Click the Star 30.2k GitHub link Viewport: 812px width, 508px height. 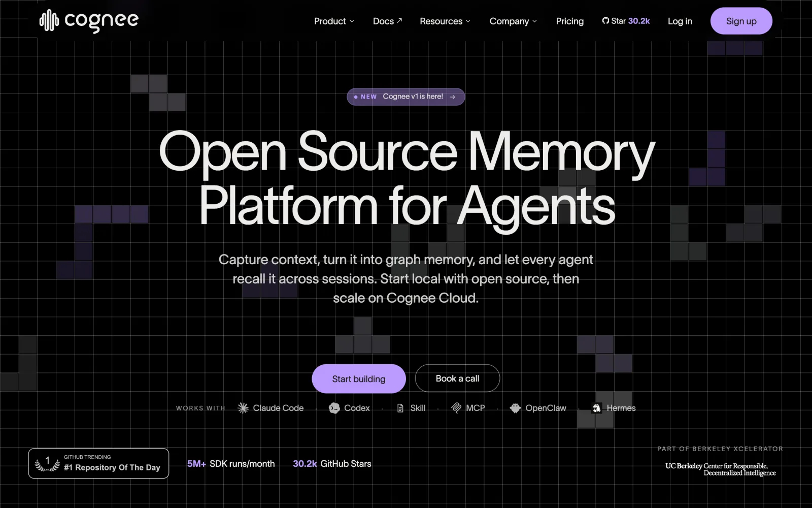click(626, 21)
